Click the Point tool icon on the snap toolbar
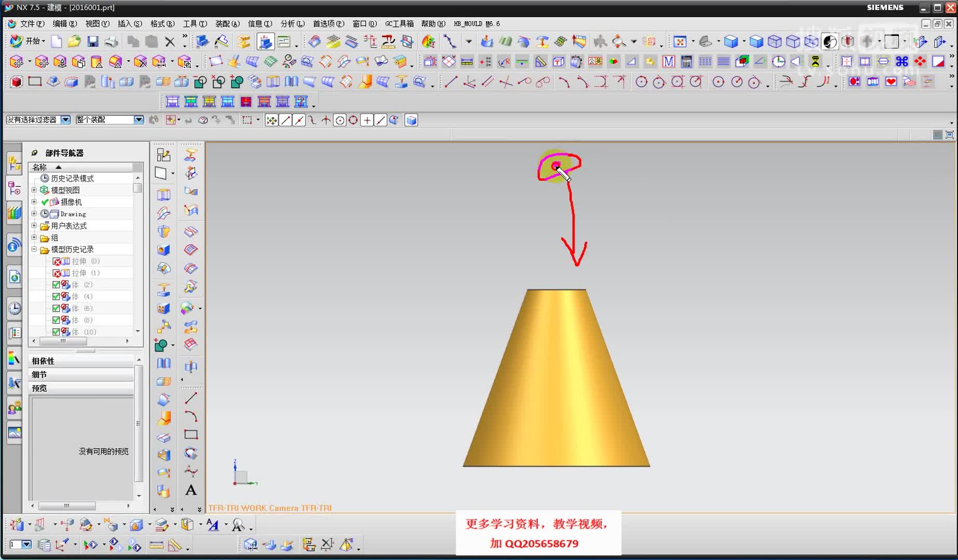Viewport: 958px width, 560px height. [367, 120]
